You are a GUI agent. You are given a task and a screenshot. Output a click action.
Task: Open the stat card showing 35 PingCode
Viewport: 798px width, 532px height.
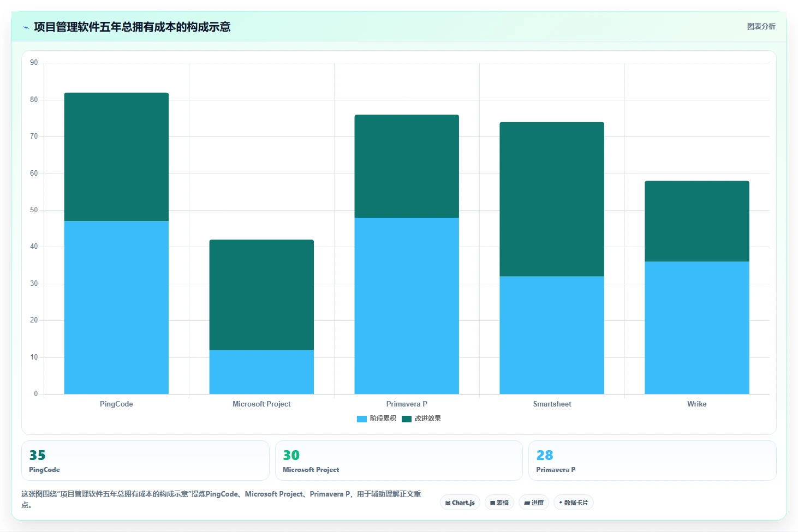145,461
